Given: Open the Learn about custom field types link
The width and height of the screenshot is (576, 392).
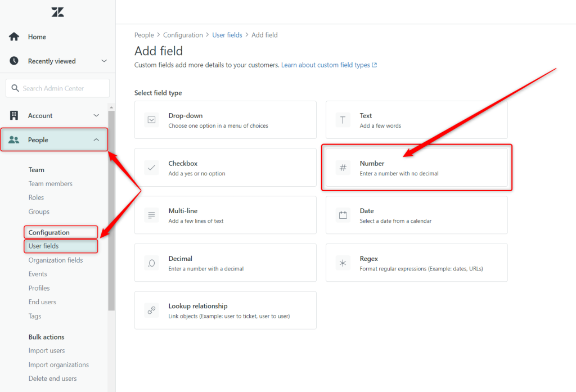Looking at the screenshot, I should click(x=326, y=65).
